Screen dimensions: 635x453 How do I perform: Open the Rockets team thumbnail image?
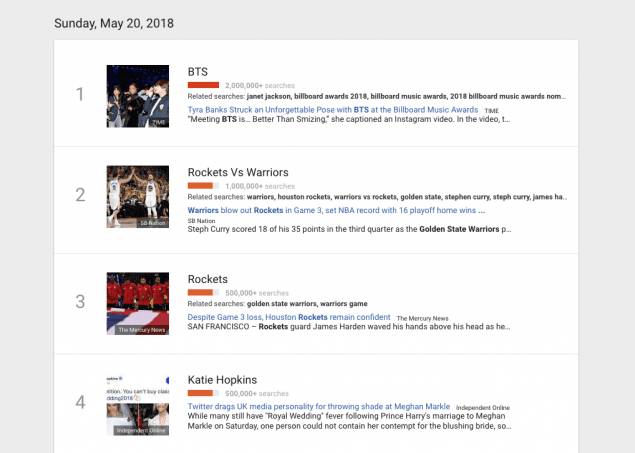[x=138, y=304]
